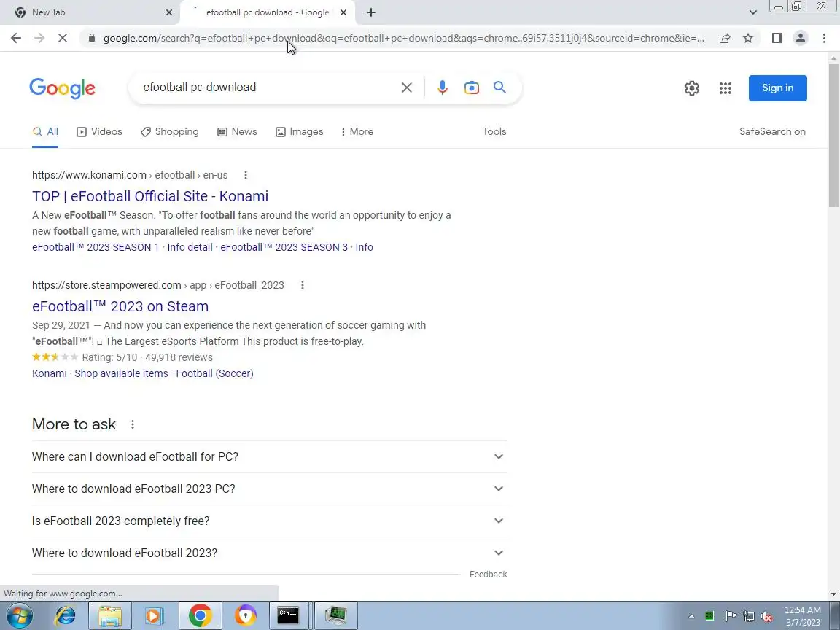Click the Konami link under Steam result
This screenshot has height=630, width=840.
click(50, 373)
